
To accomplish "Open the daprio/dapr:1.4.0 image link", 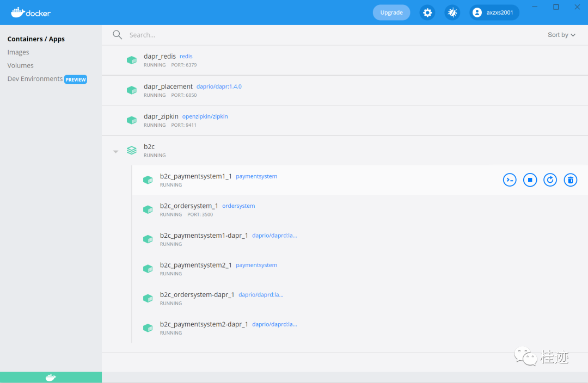I will tap(219, 87).
